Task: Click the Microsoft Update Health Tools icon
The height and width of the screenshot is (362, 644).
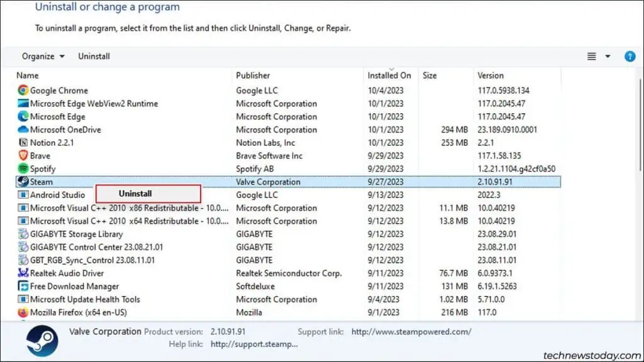Action: click(x=23, y=299)
